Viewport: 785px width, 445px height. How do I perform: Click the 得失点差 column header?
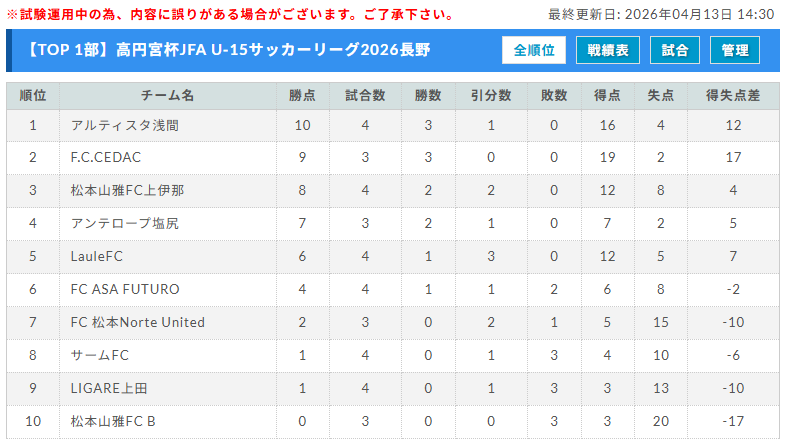[x=733, y=95]
